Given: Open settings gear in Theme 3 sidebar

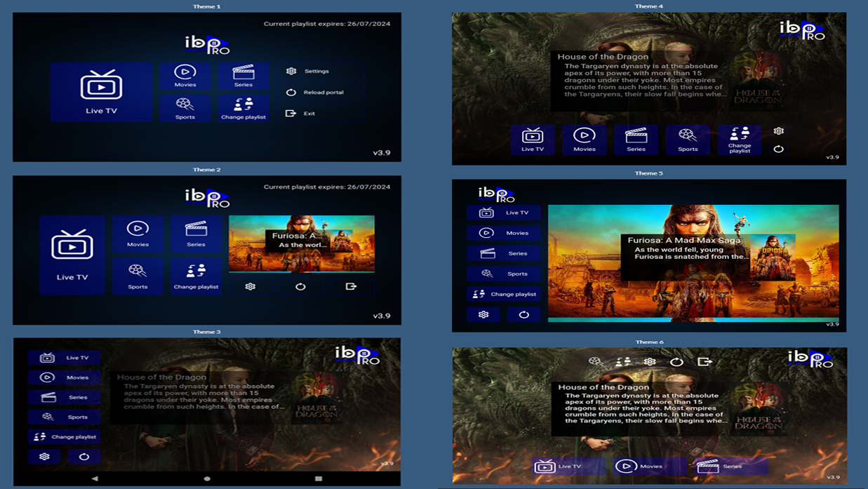Looking at the screenshot, I should [44, 457].
